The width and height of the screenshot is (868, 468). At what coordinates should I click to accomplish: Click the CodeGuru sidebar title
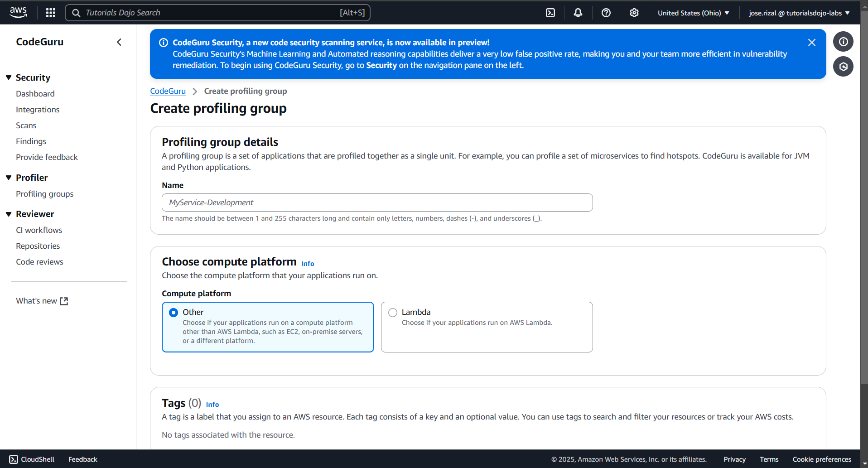pos(40,42)
